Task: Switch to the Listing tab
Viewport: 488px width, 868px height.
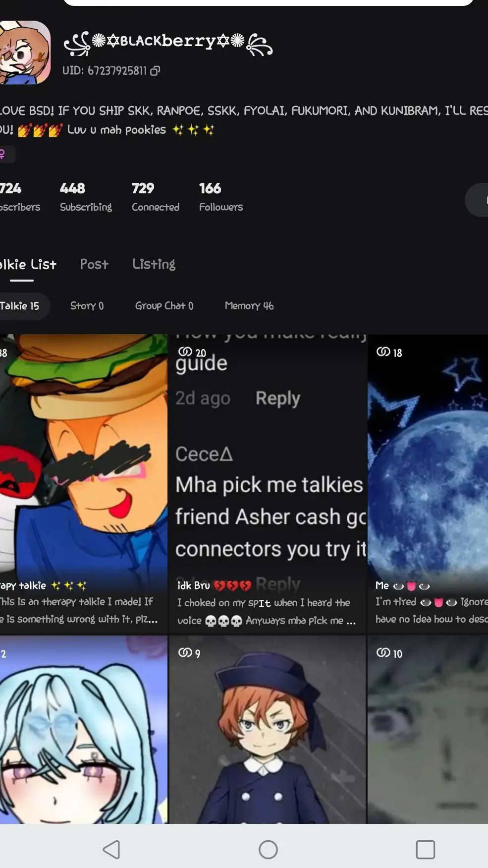Action: click(x=154, y=264)
